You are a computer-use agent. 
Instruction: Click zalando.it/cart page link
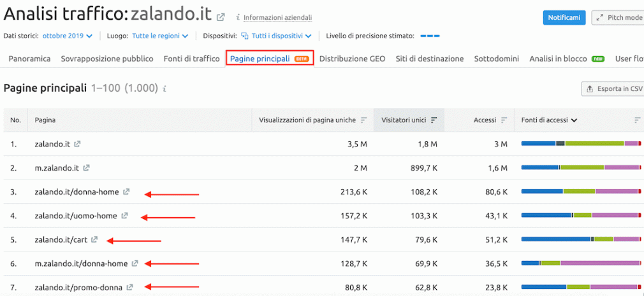point(61,239)
